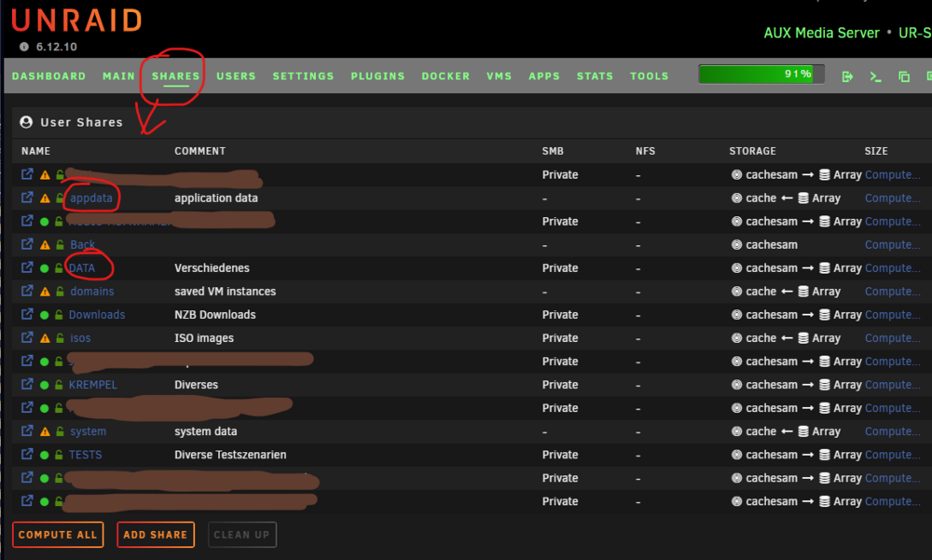Click the warning triangle on isos row
Viewport: 932px width, 560px height.
(x=45, y=338)
